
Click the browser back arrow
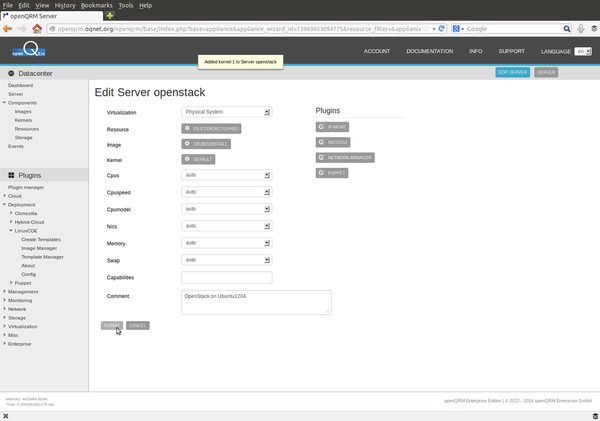pos(7,29)
